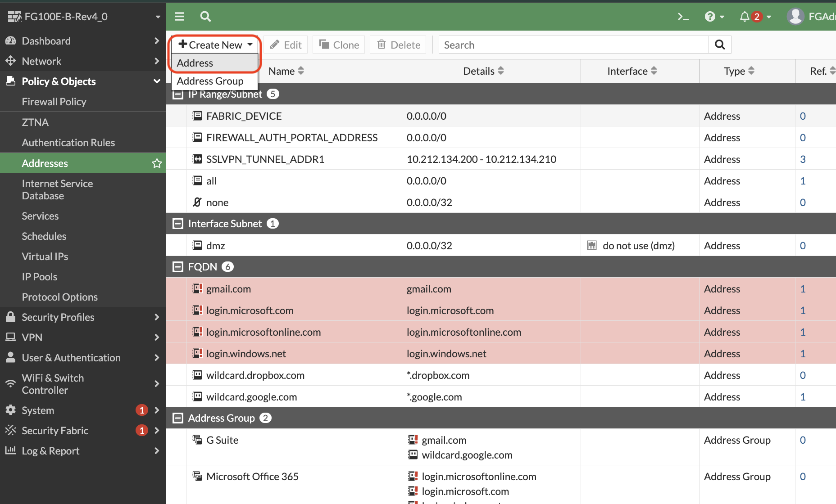
Task: Select the wildcard.google.com name cell
Action: 251,396
